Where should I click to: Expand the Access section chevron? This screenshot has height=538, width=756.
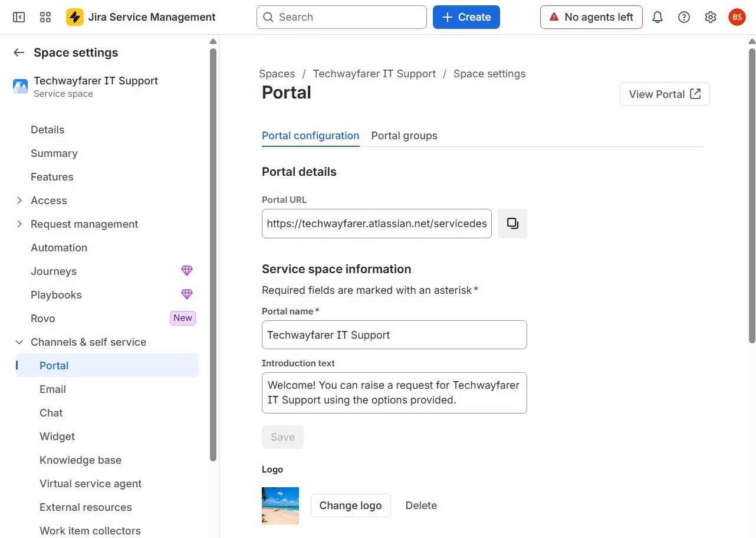tap(19, 201)
